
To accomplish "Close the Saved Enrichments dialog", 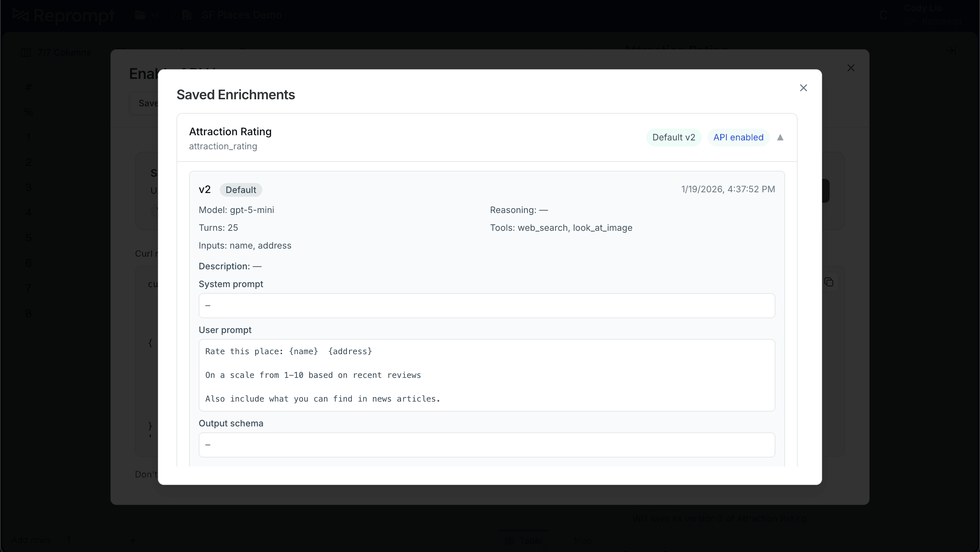I will (804, 88).
